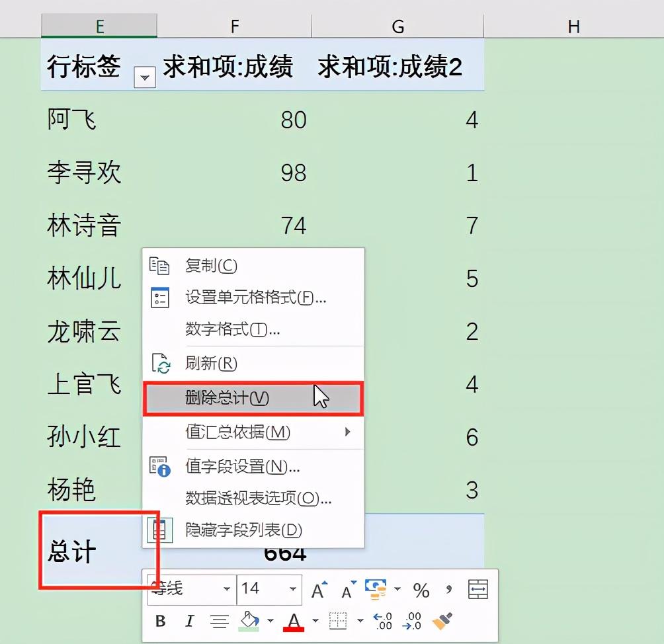Click the refresh 刷新 icon
This screenshot has height=644, width=664.
pyautogui.click(x=161, y=363)
